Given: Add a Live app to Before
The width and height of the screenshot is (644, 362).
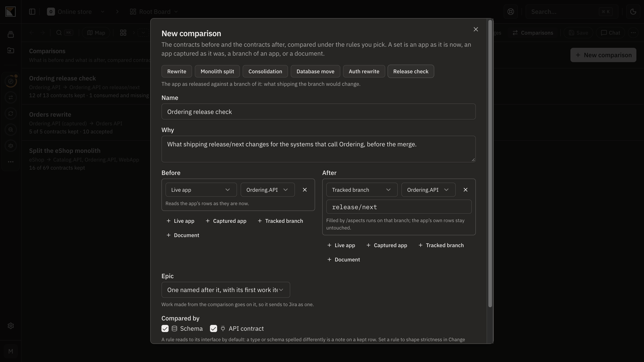Looking at the screenshot, I should [180, 221].
